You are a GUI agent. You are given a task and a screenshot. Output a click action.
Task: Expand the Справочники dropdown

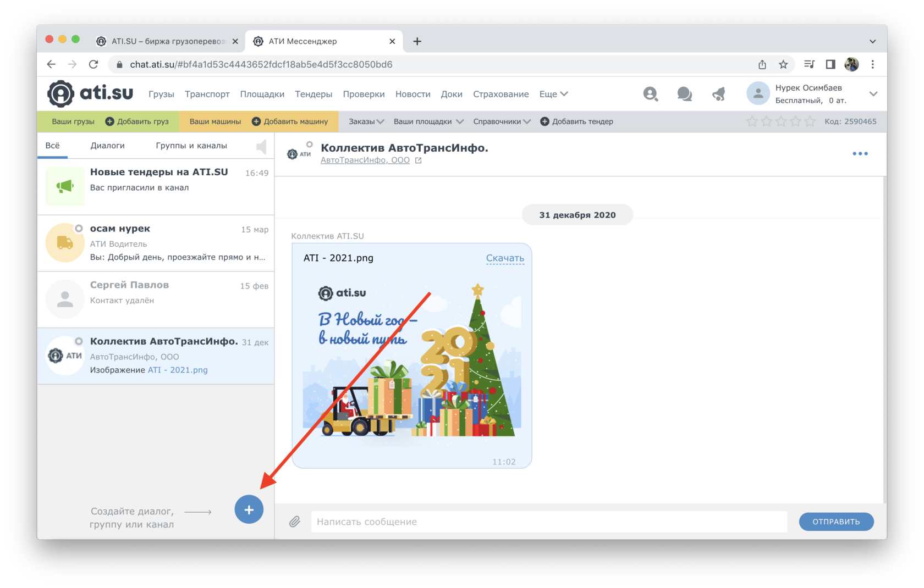502,121
